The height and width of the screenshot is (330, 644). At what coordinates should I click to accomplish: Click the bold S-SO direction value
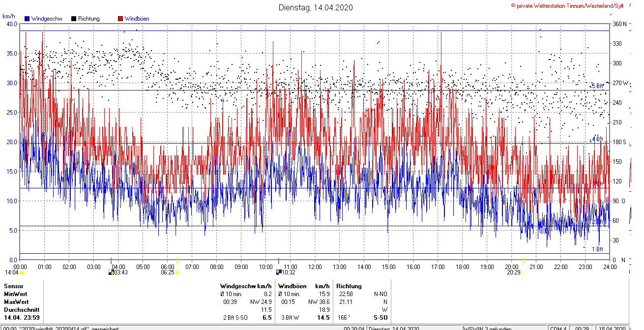coord(380,318)
